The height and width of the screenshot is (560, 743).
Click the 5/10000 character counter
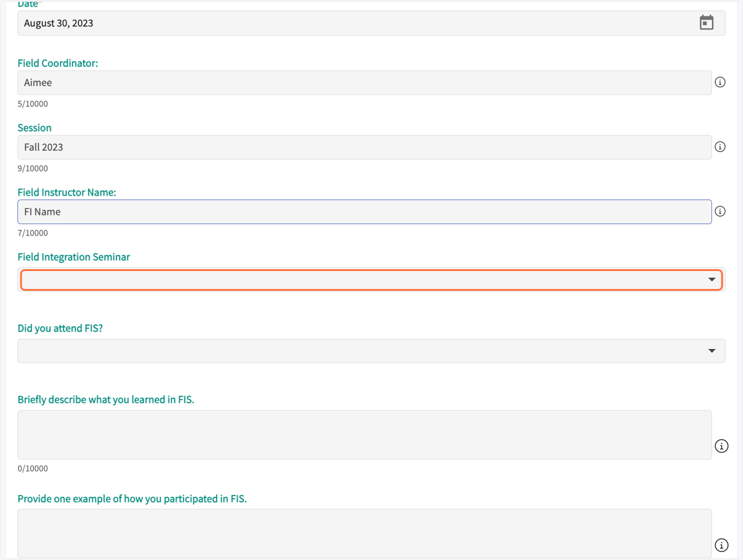point(33,104)
